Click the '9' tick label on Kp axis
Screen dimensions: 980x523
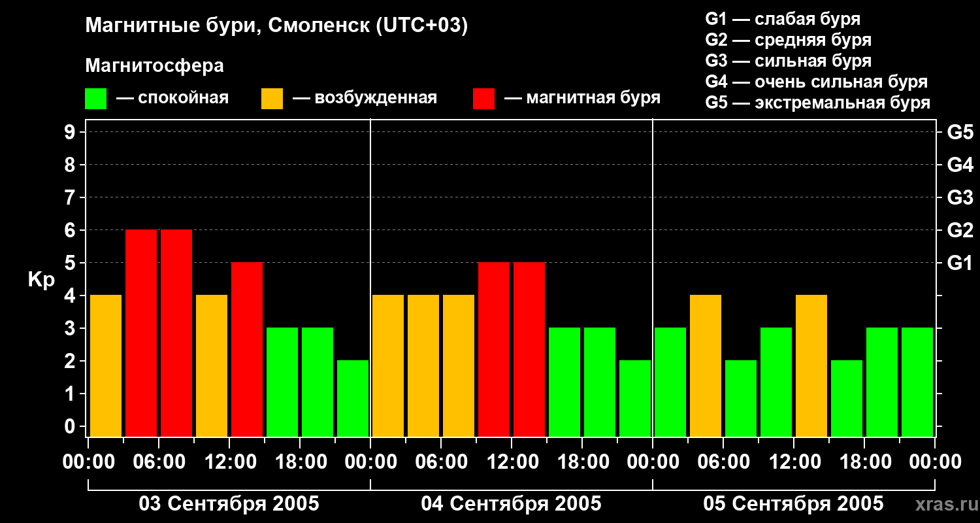click(x=71, y=132)
